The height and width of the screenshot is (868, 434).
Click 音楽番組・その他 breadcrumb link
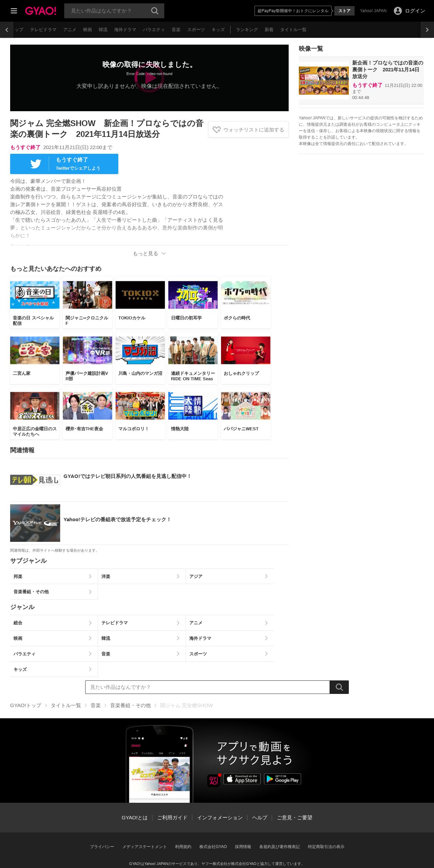pyautogui.click(x=130, y=705)
